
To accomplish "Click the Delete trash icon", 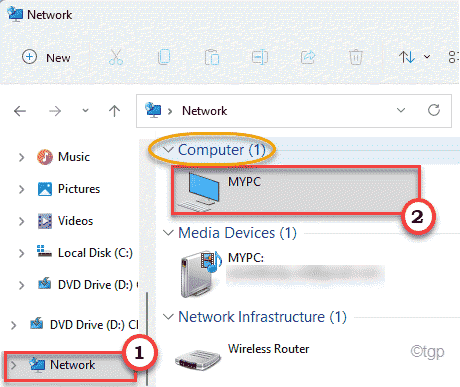I will (x=356, y=57).
